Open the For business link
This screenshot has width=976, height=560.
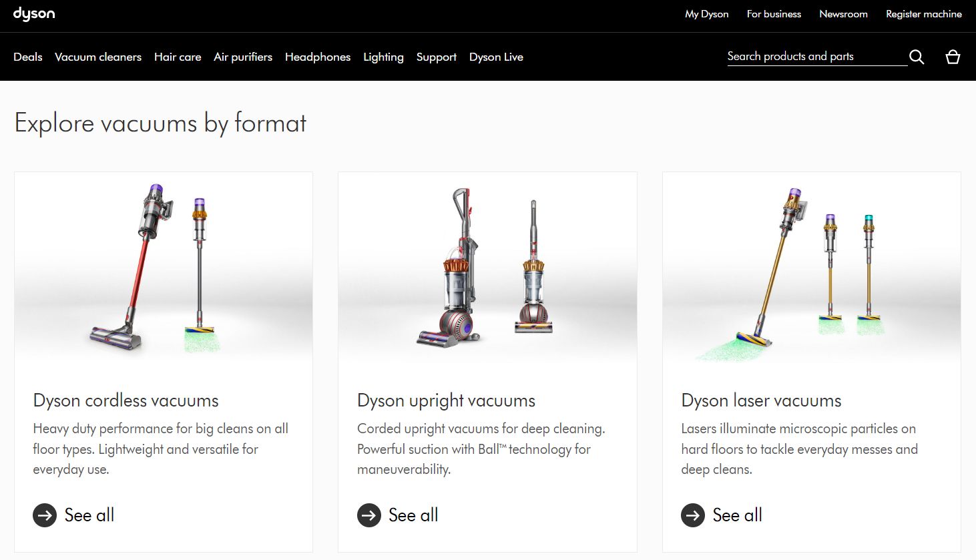tap(774, 14)
